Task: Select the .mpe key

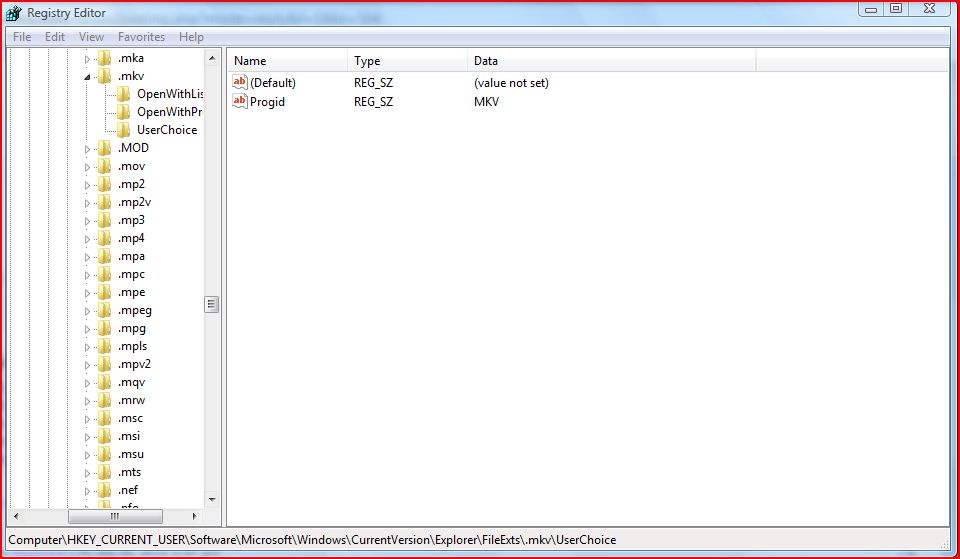Action: click(x=131, y=292)
